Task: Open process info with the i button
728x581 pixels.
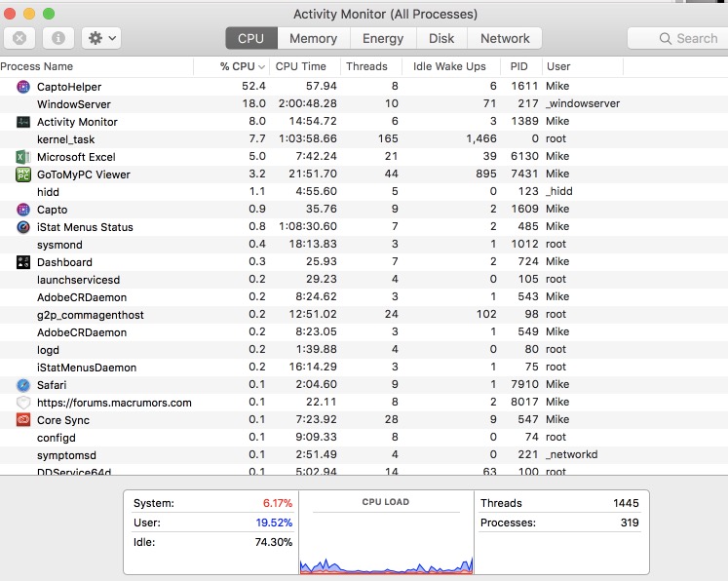Action: [58, 38]
